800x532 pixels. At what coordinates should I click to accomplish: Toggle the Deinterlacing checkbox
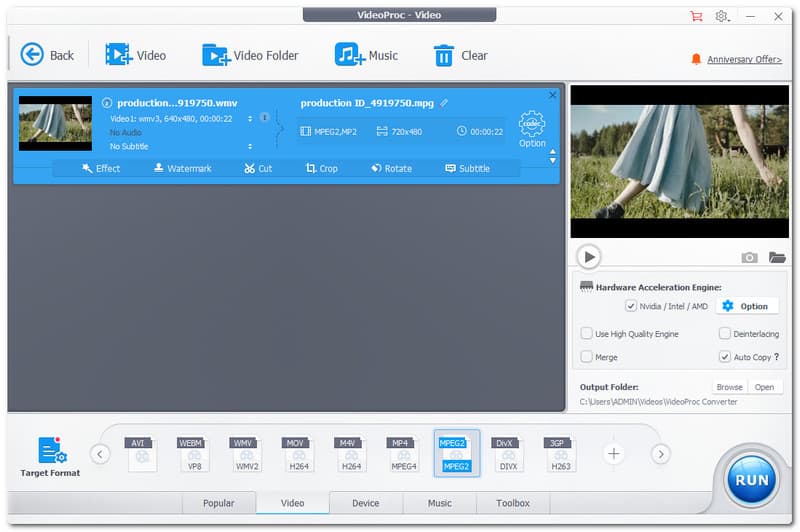tap(725, 334)
